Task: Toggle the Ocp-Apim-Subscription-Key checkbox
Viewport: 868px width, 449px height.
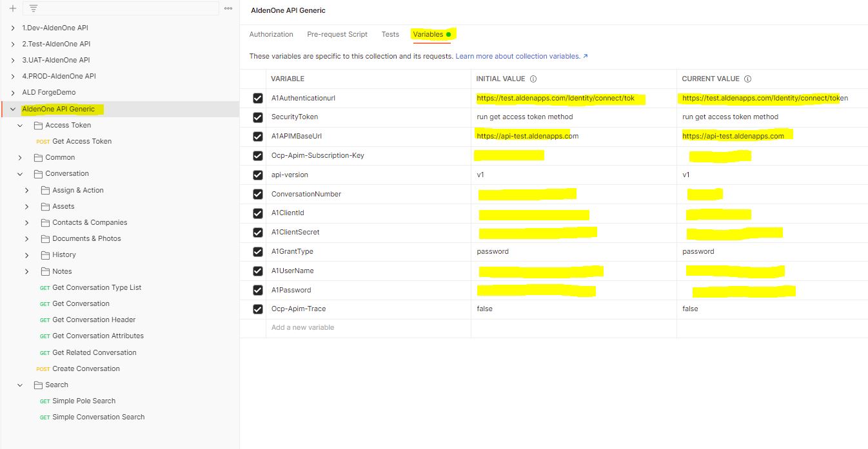Action: (258, 155)
